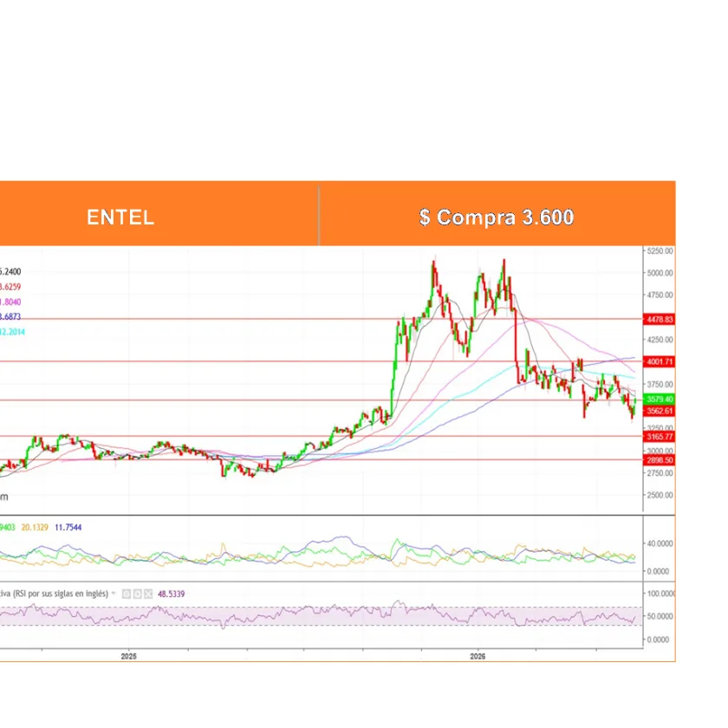Open RSI indicator settings gear icon
728x728 pixels.
point(138,594)
